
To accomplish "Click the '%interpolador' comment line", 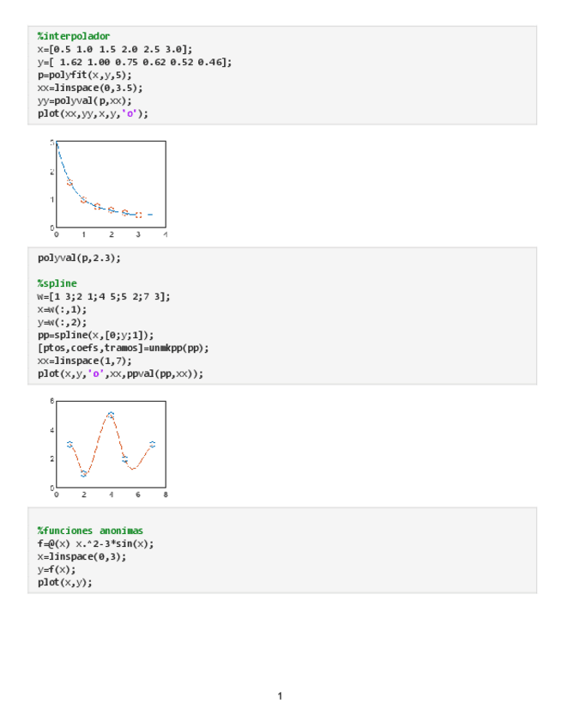I will tap(74, 36).
